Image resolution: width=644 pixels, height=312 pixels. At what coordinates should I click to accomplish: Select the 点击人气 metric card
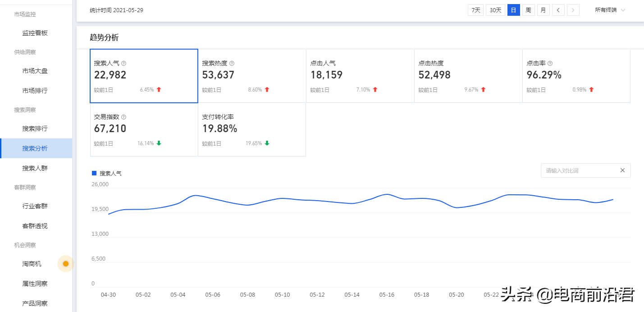click(360, 76)
